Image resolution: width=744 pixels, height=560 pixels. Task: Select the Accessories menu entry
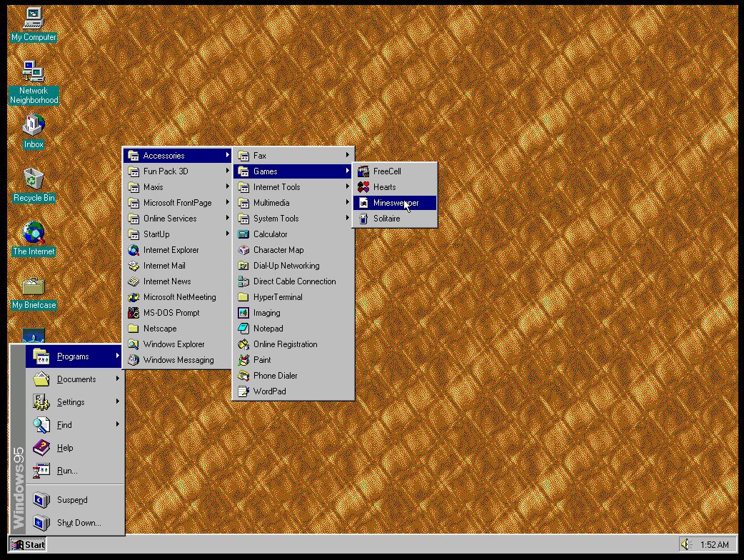point(177,155)
